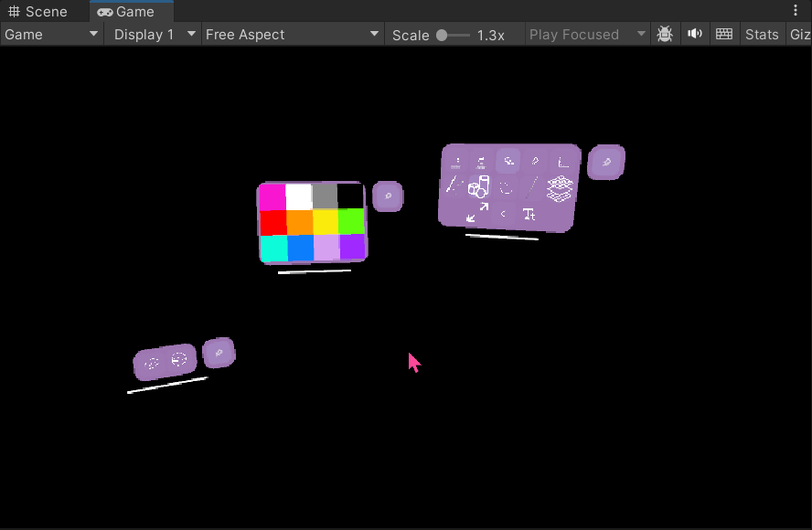The image size is (812, 530).
Task: Click the resize arrows icon
Action: [476, 213]
